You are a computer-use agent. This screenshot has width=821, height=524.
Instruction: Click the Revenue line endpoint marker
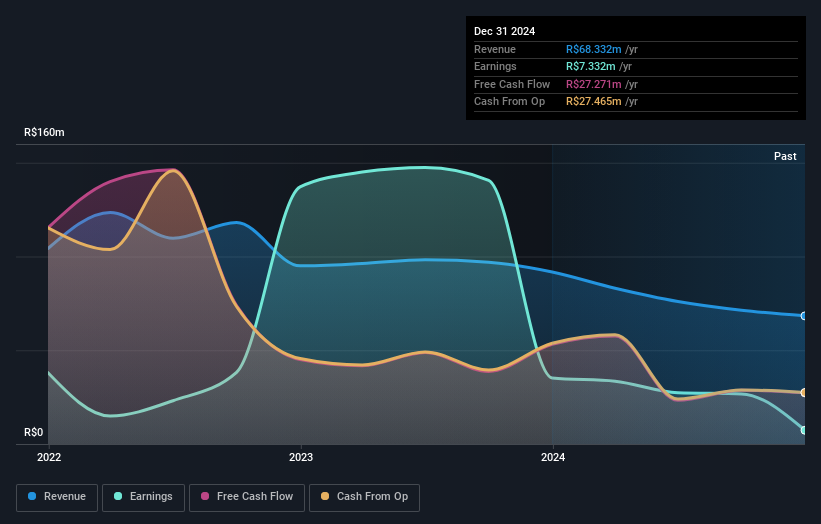(x=804, y=316)
